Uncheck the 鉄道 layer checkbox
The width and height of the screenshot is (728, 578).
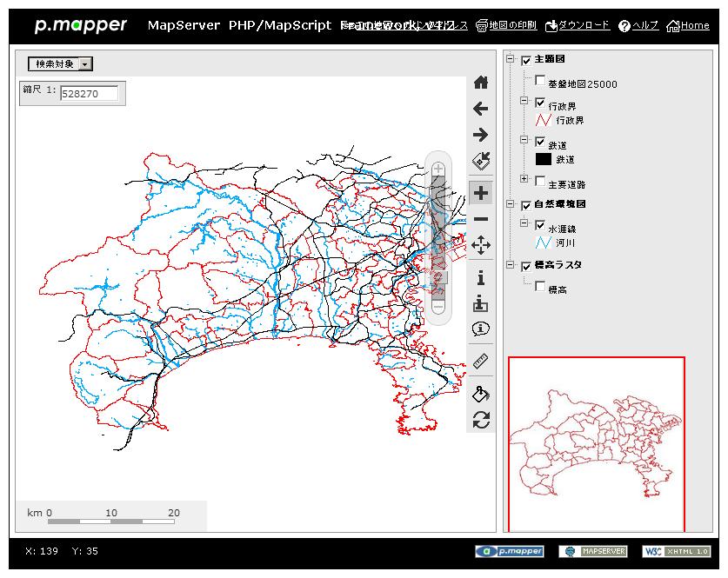540,142
